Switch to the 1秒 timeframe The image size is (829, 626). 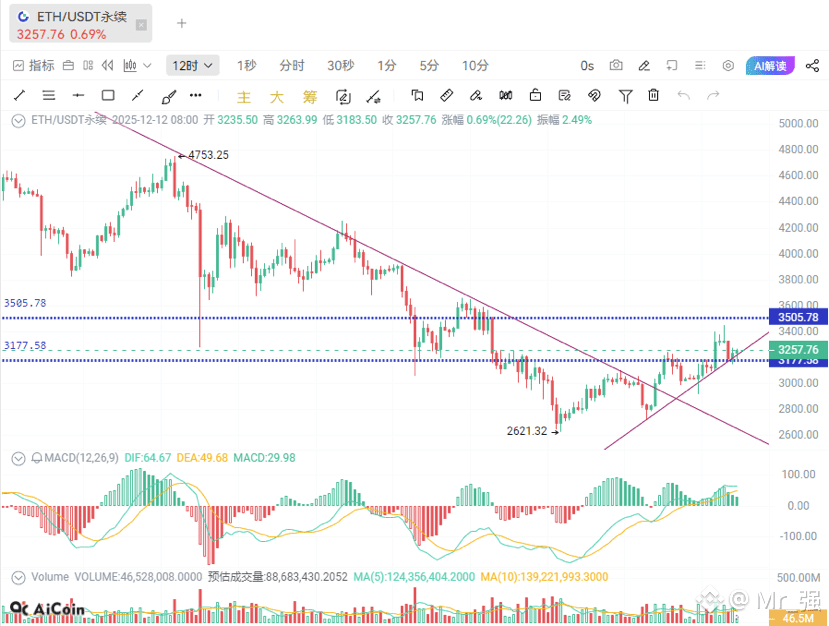(246, 66)
